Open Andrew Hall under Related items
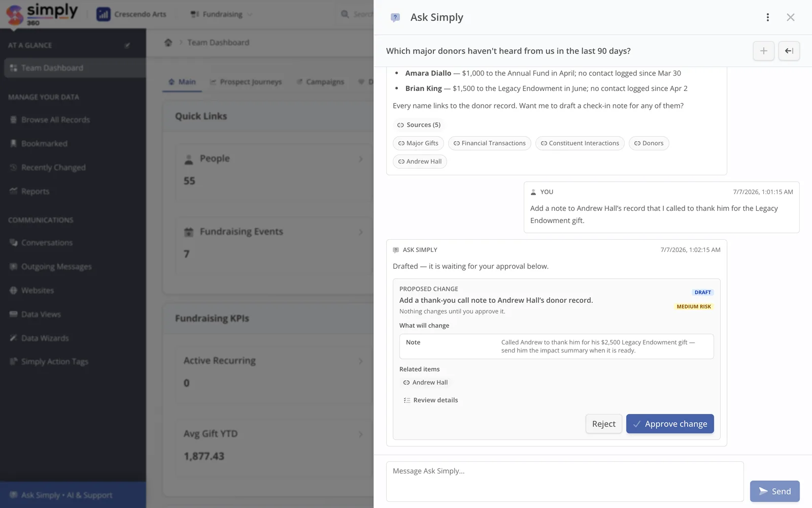Viewport: 812px width, 508px height. (x=425, y=383)
